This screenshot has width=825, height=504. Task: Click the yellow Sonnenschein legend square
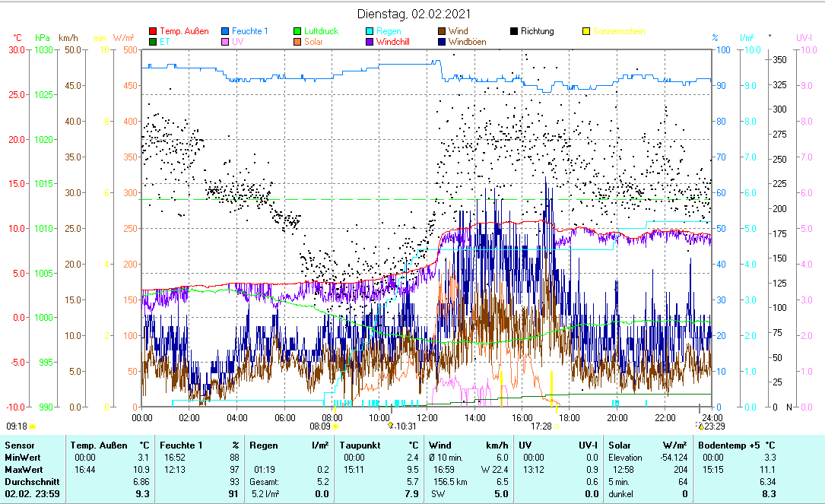click(586, 32)
